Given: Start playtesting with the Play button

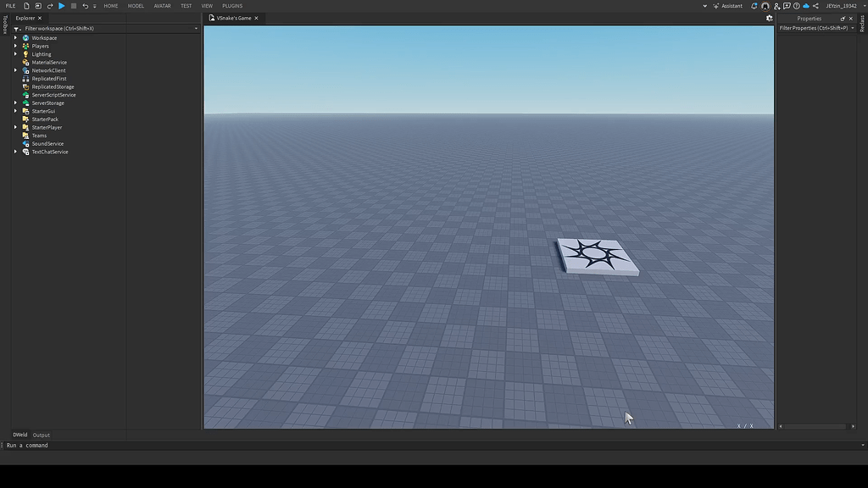Looking at the screenshot, I should (x=60, y=6).
